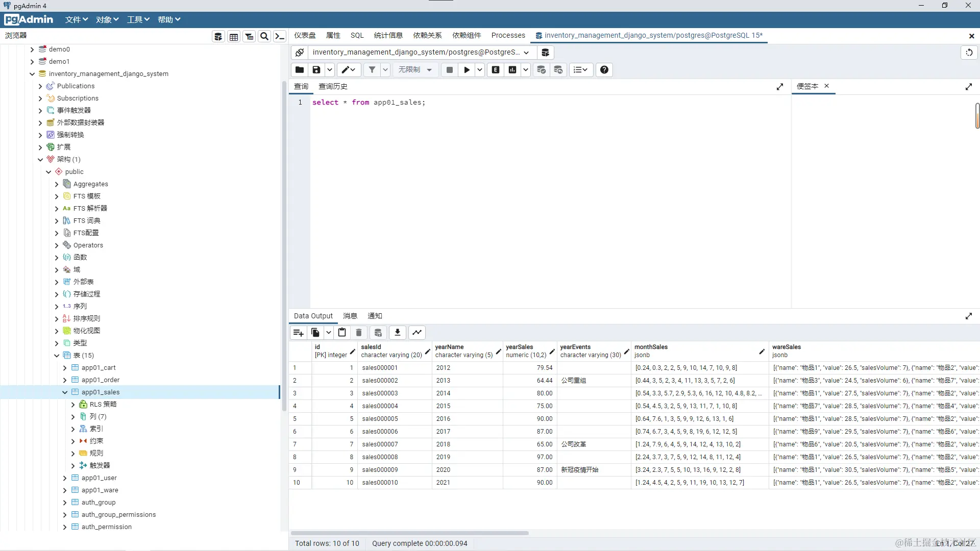Toggle connection status icon in query tool

[x=300, y=53]
